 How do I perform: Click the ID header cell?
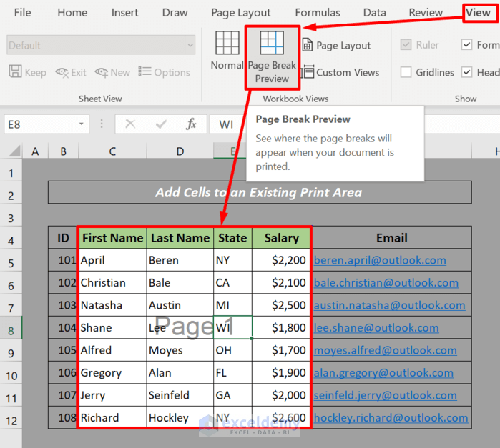tap(63, 238)
